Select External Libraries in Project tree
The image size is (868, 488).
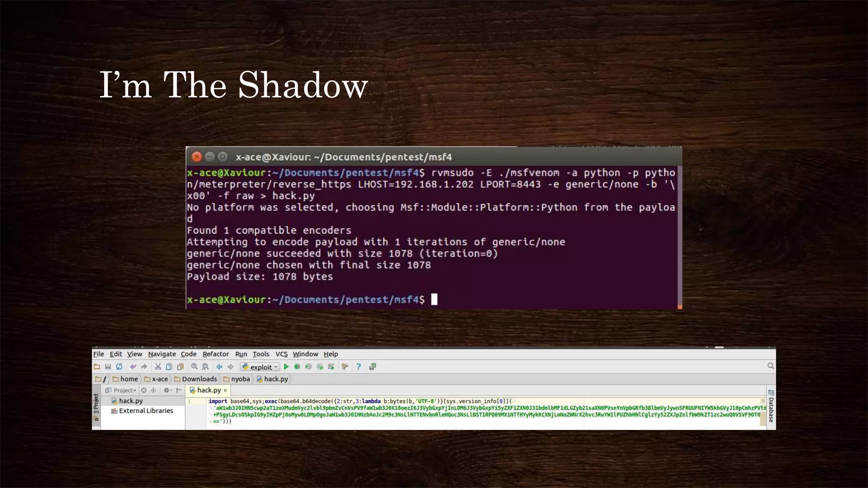142,411
